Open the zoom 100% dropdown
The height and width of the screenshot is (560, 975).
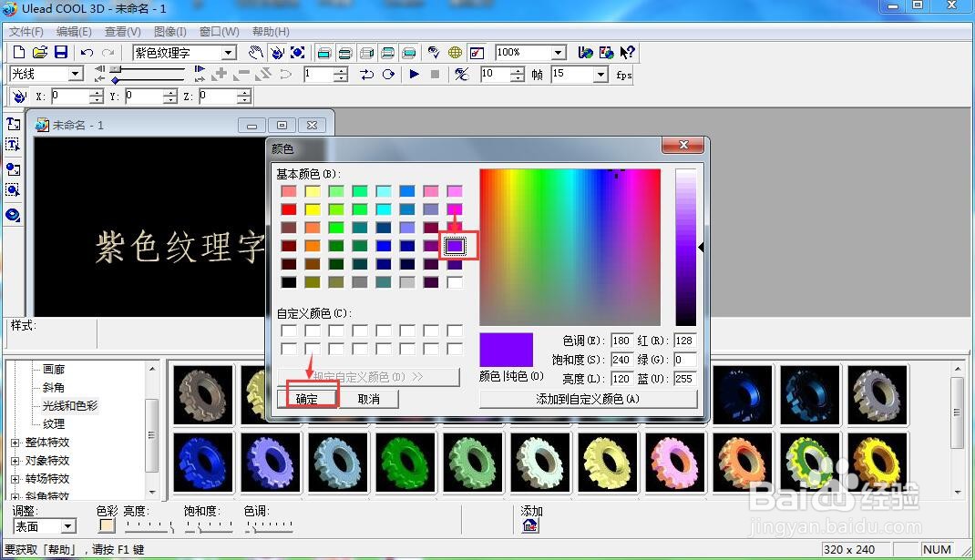(559, 53)
